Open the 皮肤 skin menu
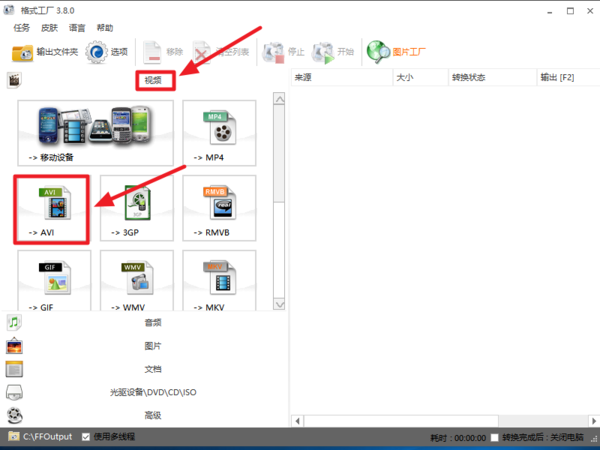The image size is (600, 450). click(x=49, y=27)
